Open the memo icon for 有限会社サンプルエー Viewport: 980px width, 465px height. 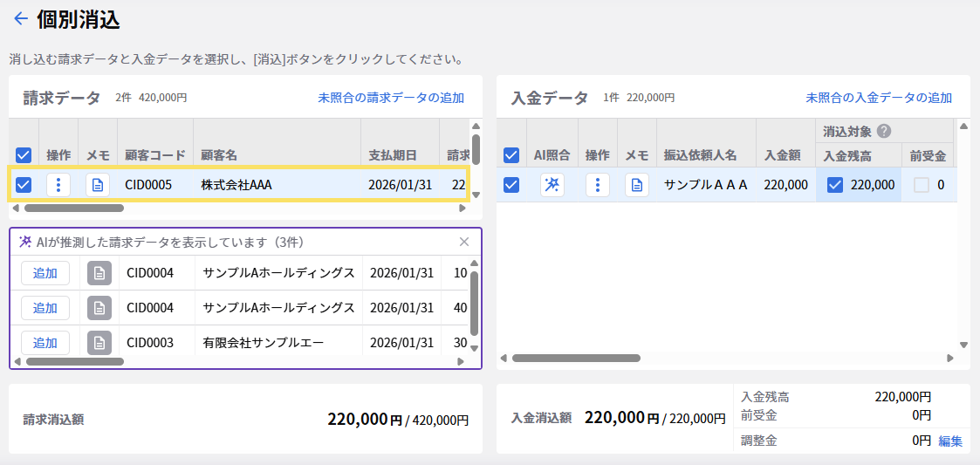pyautogui.click(x=99, y=343)
